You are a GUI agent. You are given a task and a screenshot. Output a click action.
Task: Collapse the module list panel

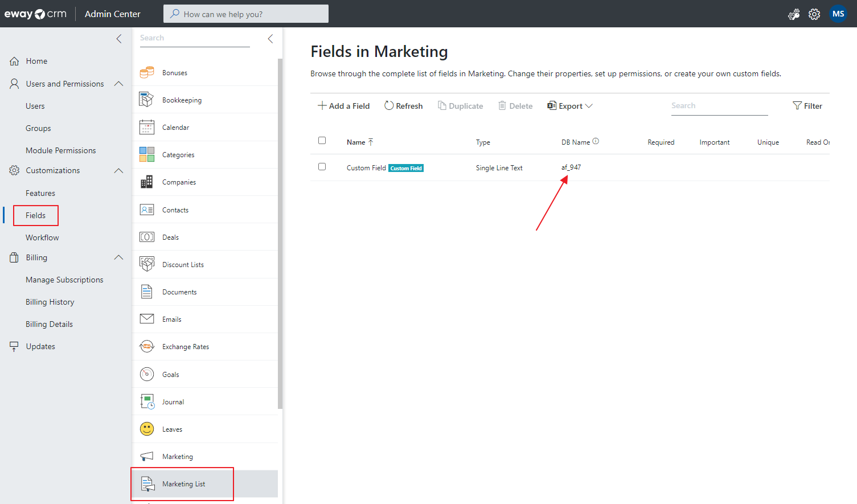270,39
